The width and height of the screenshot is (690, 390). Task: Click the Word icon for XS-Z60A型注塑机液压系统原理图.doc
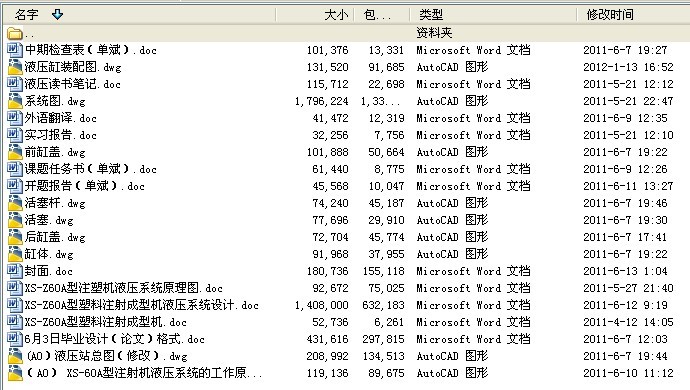15,288
